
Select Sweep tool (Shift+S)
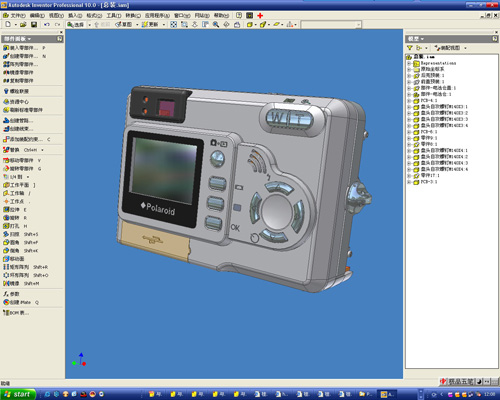(x=21, y=234)
